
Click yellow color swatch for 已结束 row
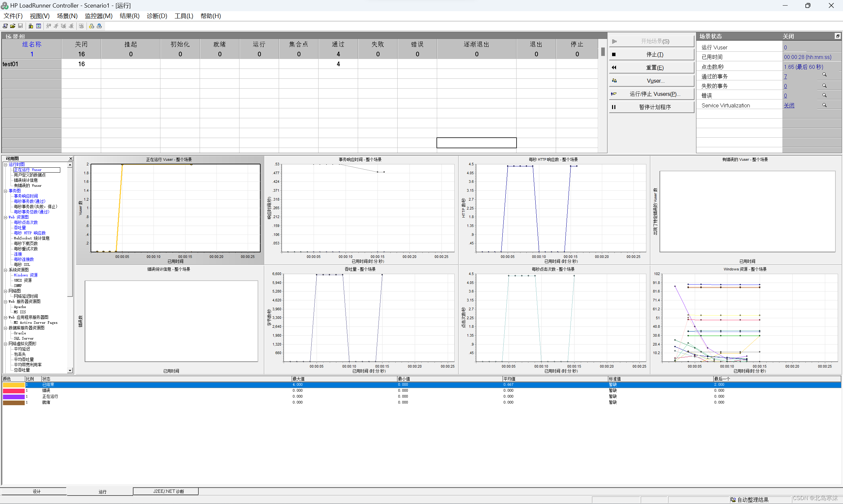[x=14, y=385]
